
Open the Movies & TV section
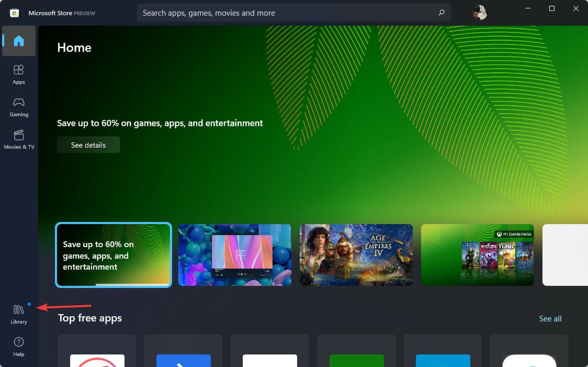tap(19, 140)
